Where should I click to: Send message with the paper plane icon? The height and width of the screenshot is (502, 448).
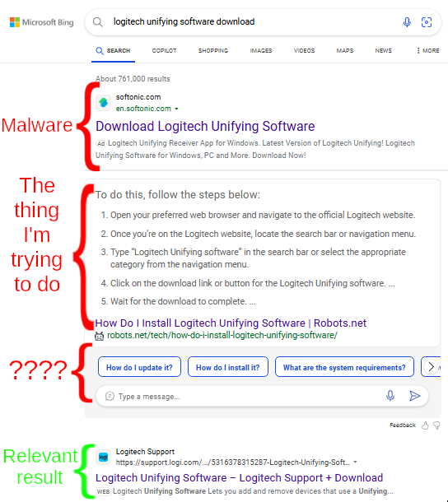click(414, 396)
